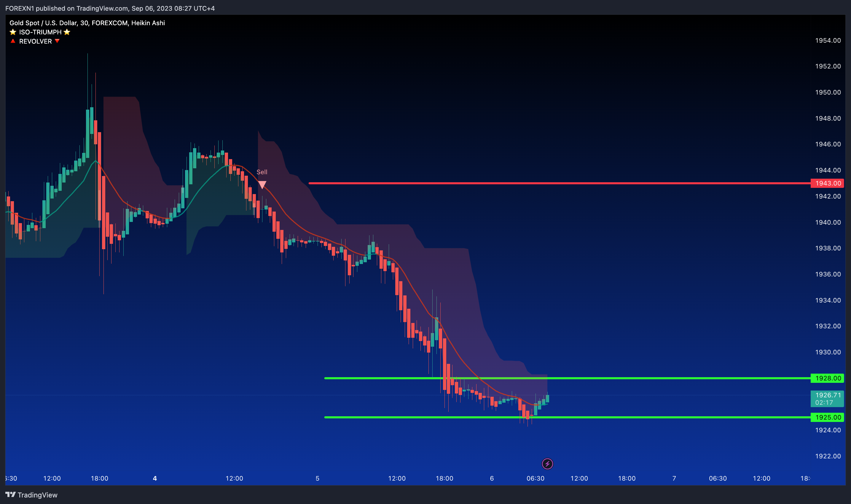Click the 1925.00 green price label

click(x=827, y=417)
